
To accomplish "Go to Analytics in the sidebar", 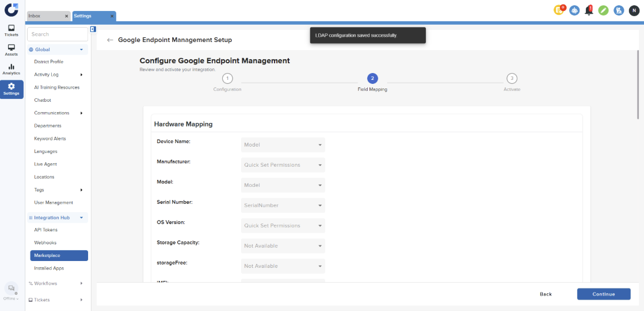I will pyautogui.click(x=12, y=70).
